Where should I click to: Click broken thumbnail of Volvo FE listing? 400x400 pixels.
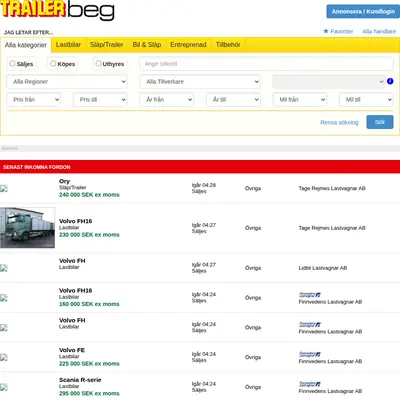4,357
